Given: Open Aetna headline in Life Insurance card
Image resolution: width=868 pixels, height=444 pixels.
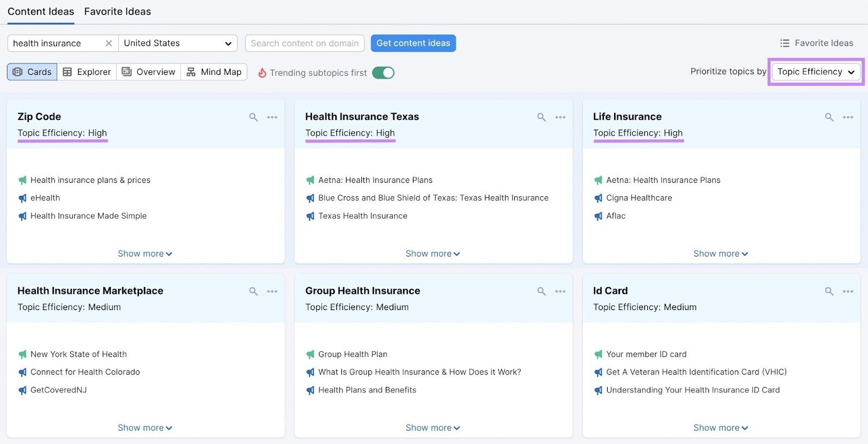Looking at the screenshot, I should (663, 180).
